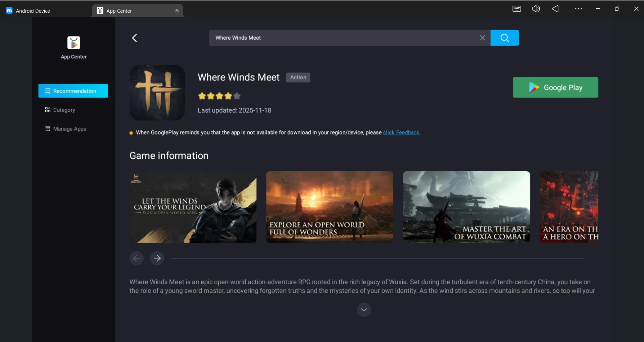The height and width of the screenshot is (342, 644).
Task: Open the virtual keyboard icon
Action: pyautogui.click(x=516, y=9)
